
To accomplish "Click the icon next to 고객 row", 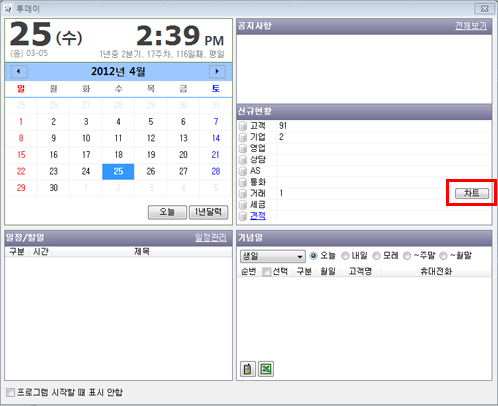I will coord(243,126).
